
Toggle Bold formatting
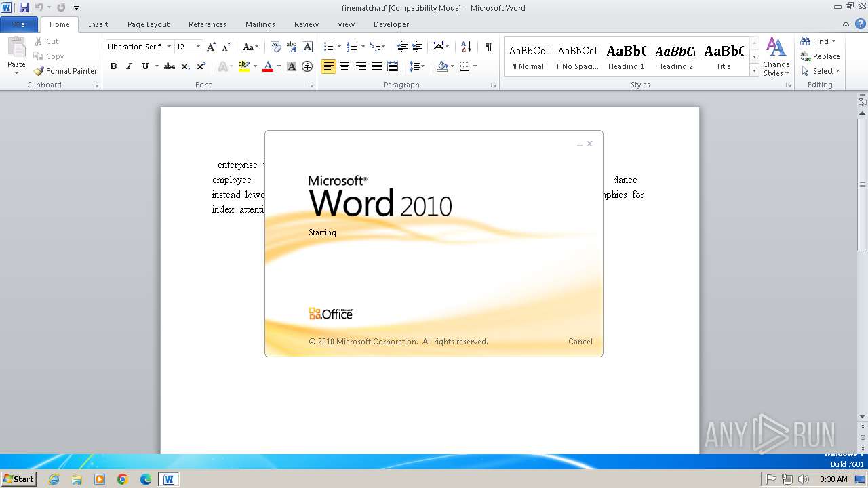(x=113, y=66)
